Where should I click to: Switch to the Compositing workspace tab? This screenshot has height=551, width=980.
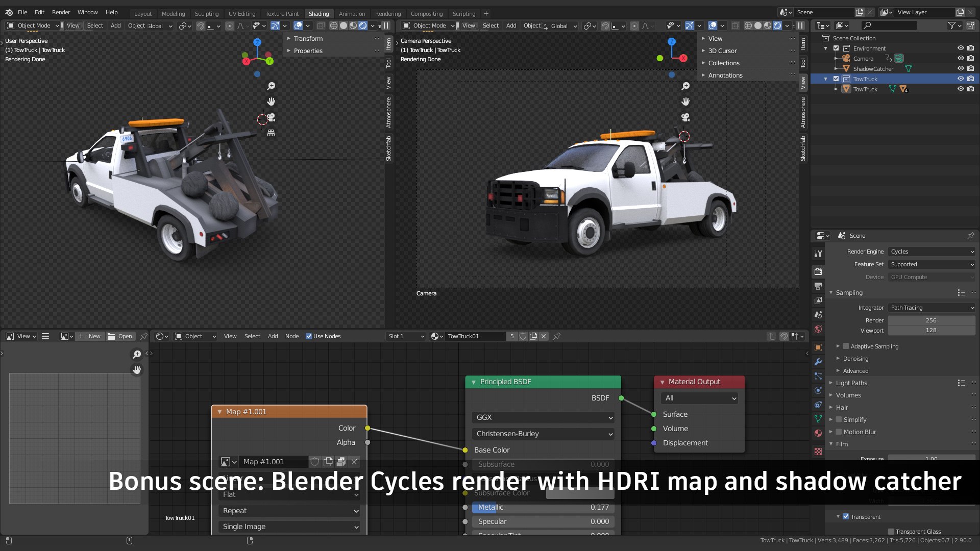tap(427, 14)
